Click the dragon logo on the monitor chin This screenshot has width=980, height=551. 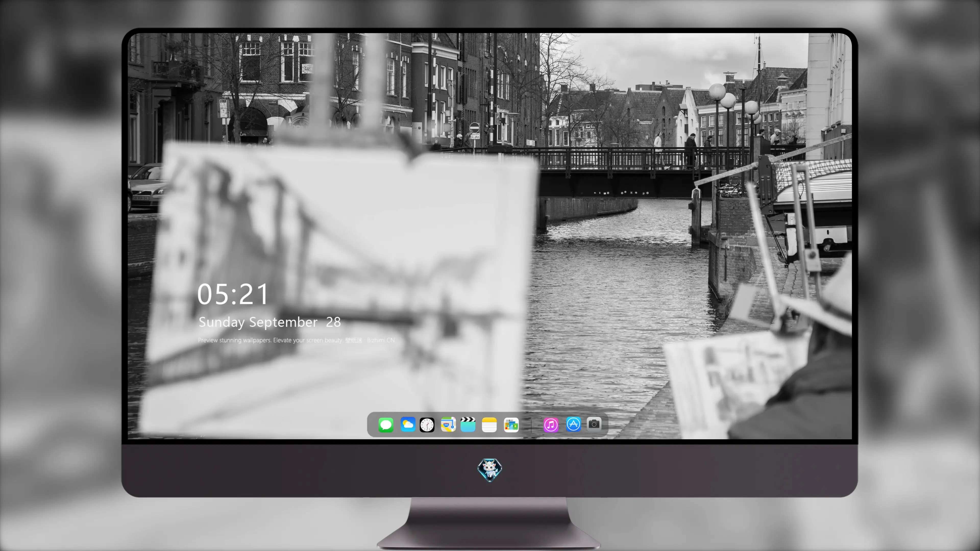coord(490,470)
